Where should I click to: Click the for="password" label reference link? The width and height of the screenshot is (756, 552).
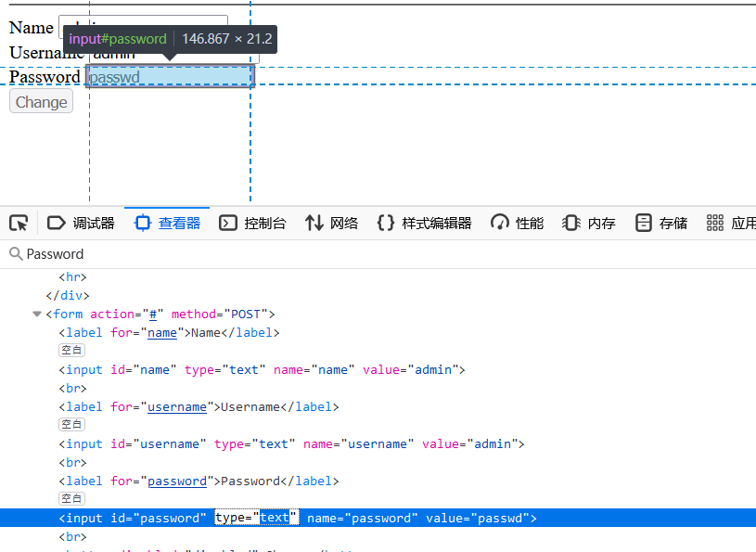click(176, 481)
